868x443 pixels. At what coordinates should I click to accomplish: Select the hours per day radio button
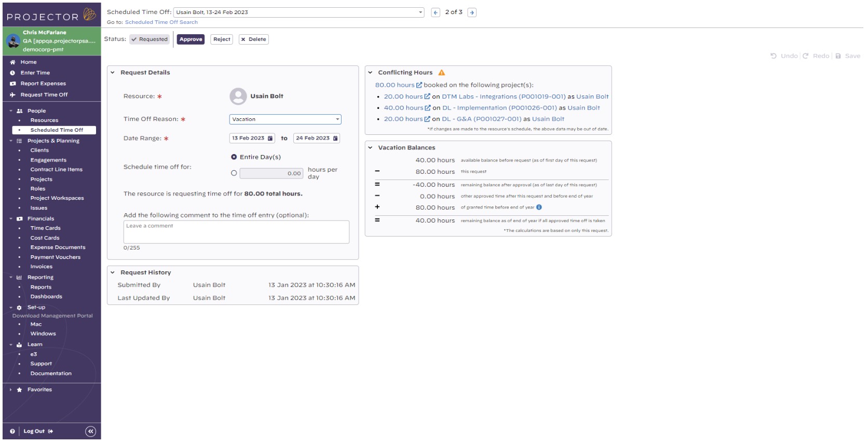coord(234,173)
